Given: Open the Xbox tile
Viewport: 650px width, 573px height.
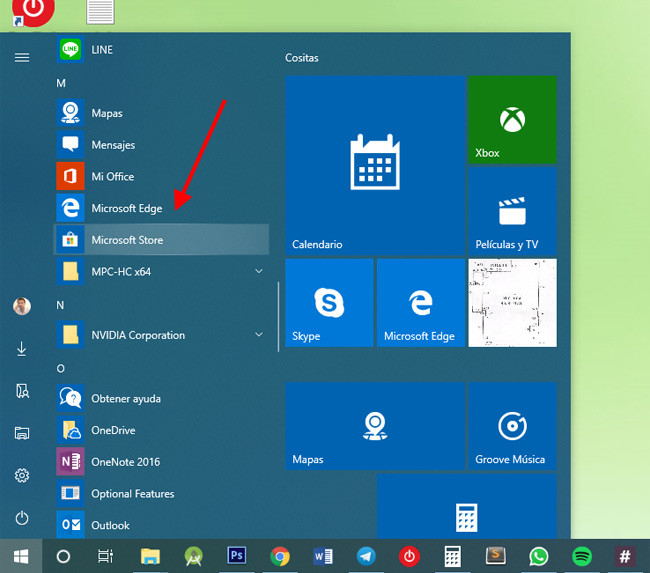Looking at the screenshot, I should click(x=512, y=119).
